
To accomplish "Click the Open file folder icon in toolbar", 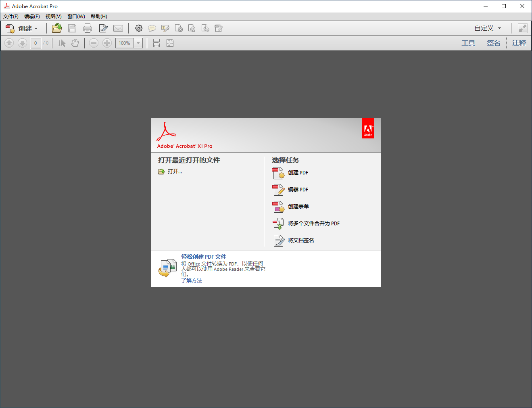I will pos(57,28).
